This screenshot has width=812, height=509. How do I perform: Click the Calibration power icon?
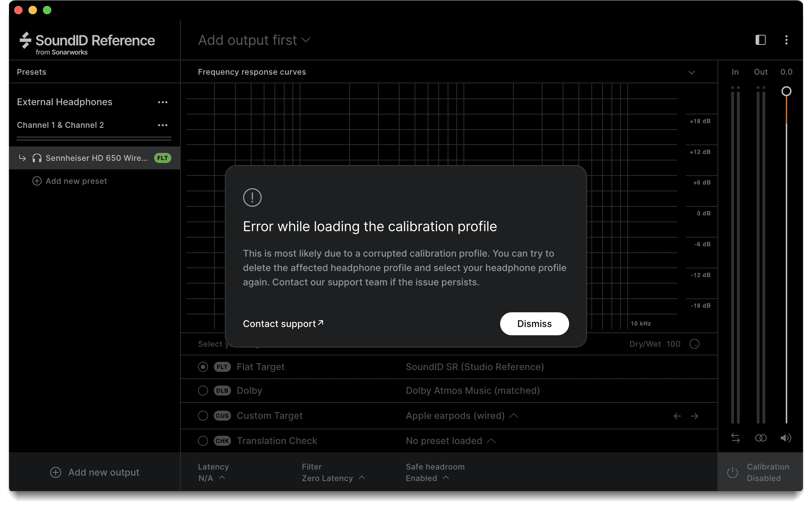tap(732, 472)
